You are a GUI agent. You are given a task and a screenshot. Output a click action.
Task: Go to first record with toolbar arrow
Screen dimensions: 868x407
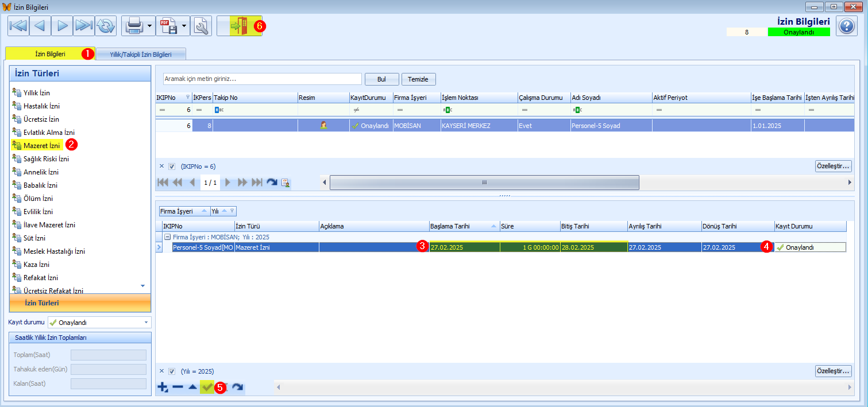[x=18, y=26]
